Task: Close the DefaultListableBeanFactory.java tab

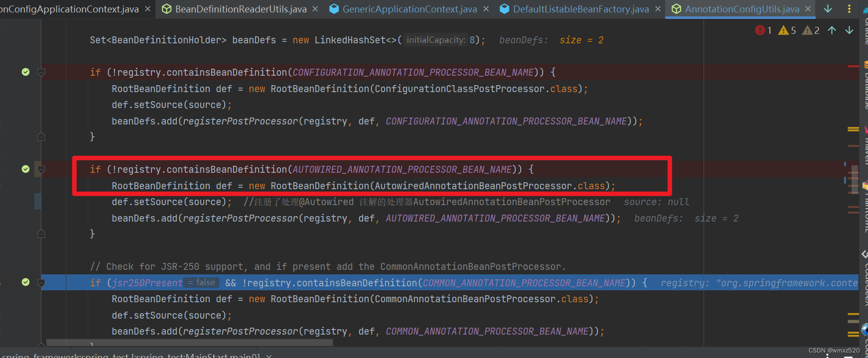Action: (658, 9)
